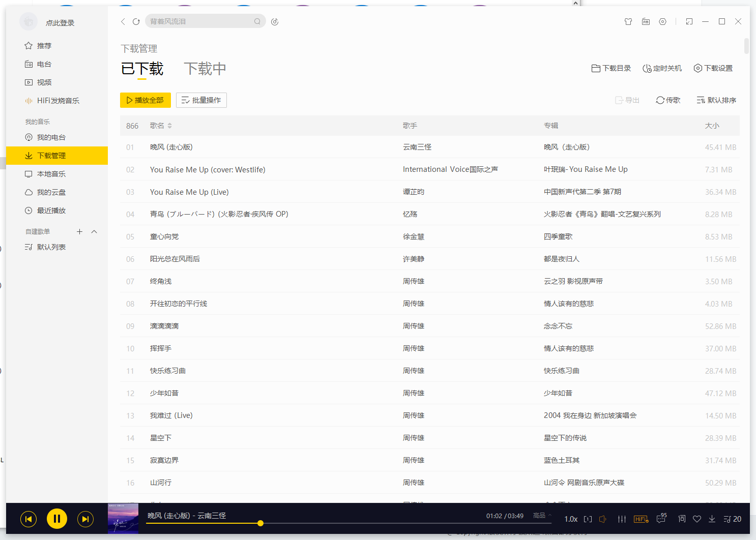This screenshot has height=540, width=756.
Task: Click the search box at the top
Action: (x=205, y=21)
